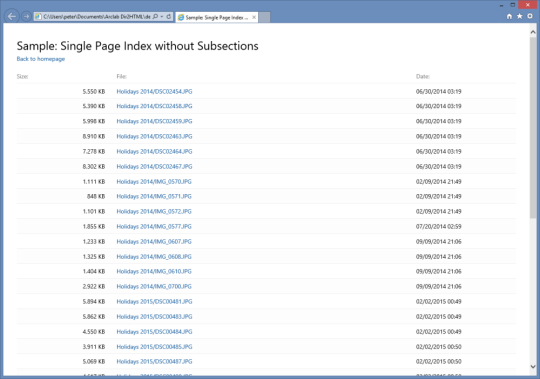
Task: Open Holidays 2014/IMG_0571.JPG link
Action: pyautogui.click(x=154, y=196)
